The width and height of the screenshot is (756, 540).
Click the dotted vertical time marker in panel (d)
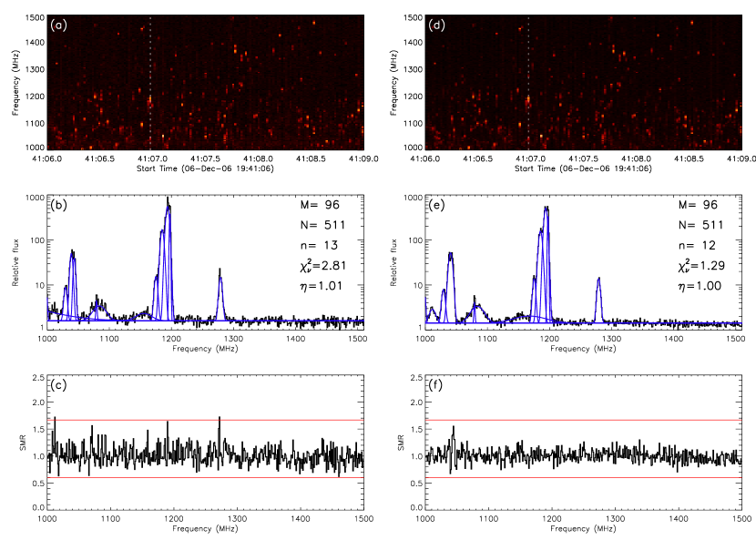click(x=528, y=83)
